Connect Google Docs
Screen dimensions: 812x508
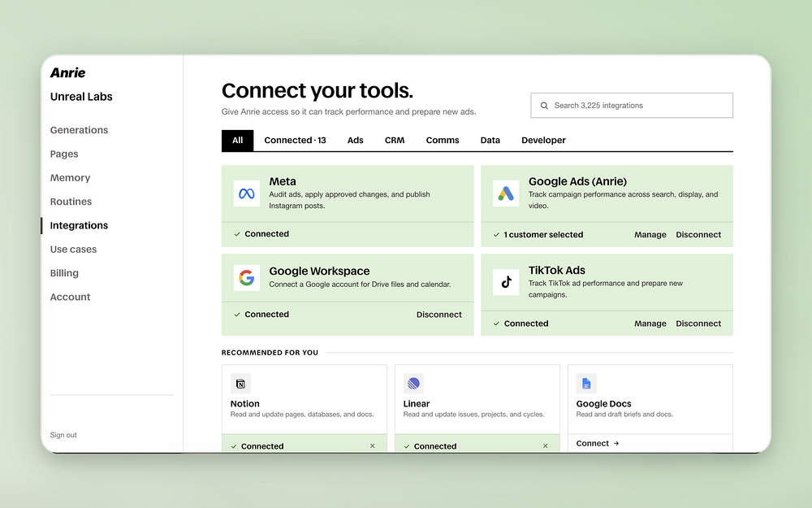[x=593, y=443]
